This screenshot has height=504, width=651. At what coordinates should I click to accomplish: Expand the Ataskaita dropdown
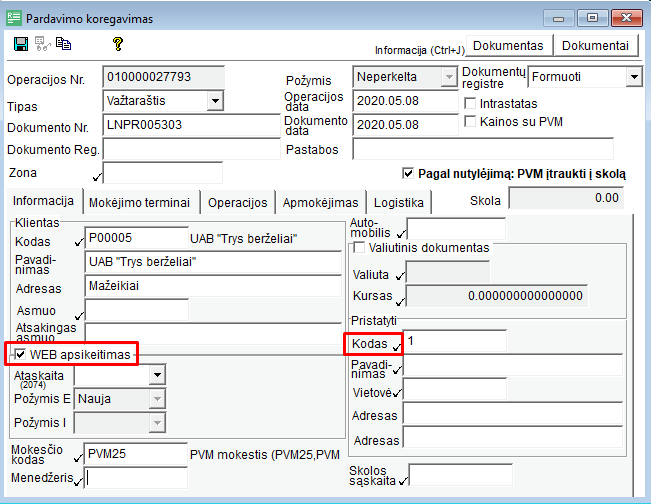pos(157,375)
